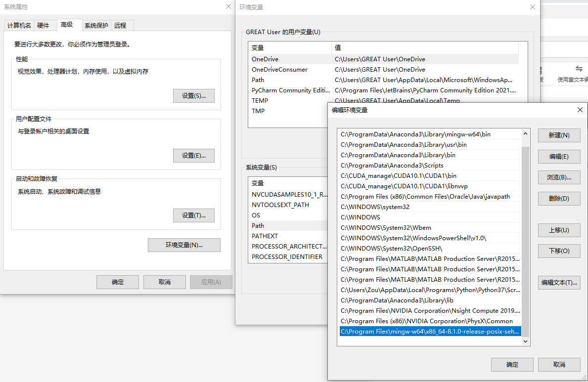This screenshot has height=382, width=588.
Task: Click 新建(N) button in edit dialog
Action: (x=559, y=135)
